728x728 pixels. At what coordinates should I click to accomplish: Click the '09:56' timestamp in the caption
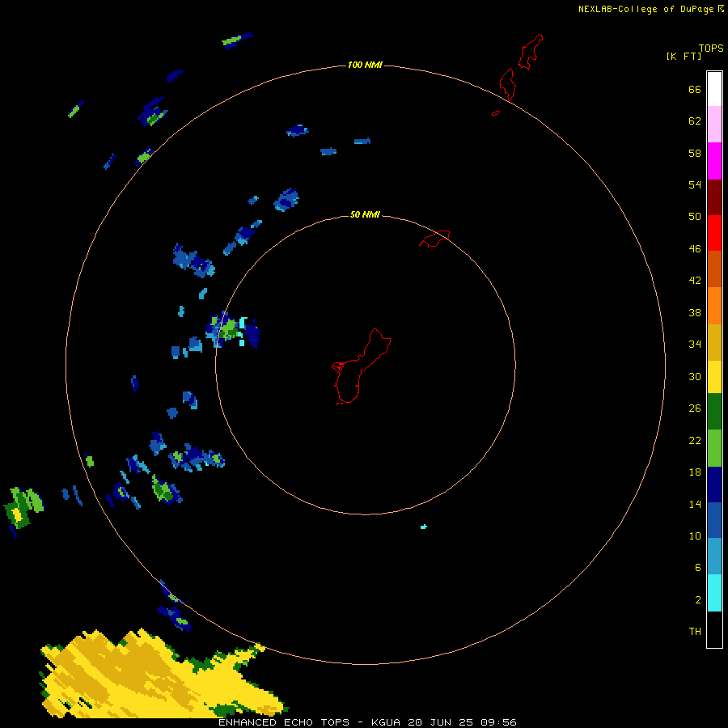pyautogui.click(x=499, y=722)
